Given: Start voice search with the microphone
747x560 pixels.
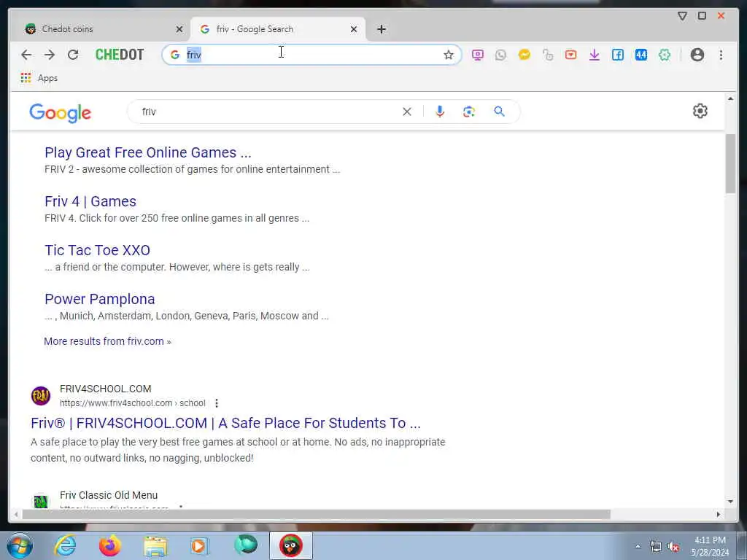Looking at the screenshot, I should click(440, 112).
